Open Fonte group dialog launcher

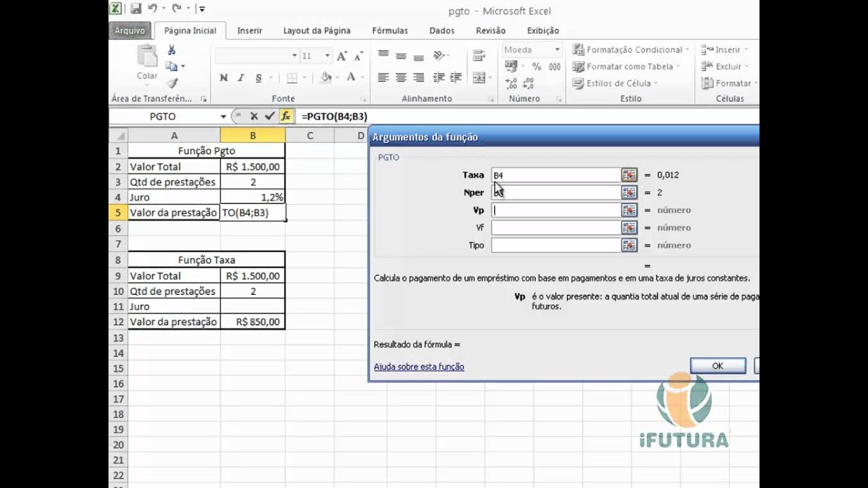coord(363,99)
